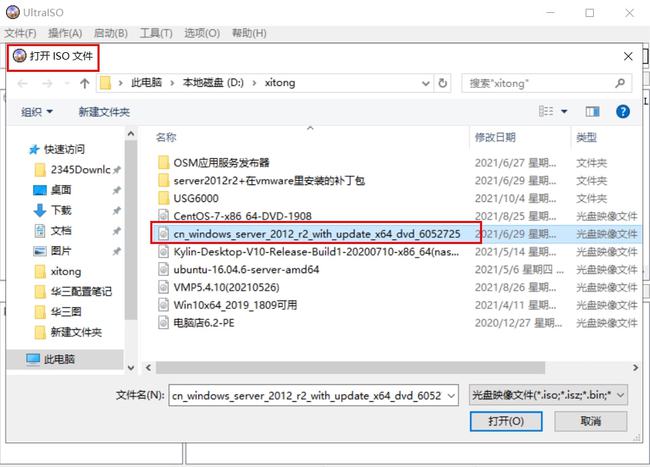650x467 pixels.
Task: Open the 启动(B) menu
Action: click(110, 33)
